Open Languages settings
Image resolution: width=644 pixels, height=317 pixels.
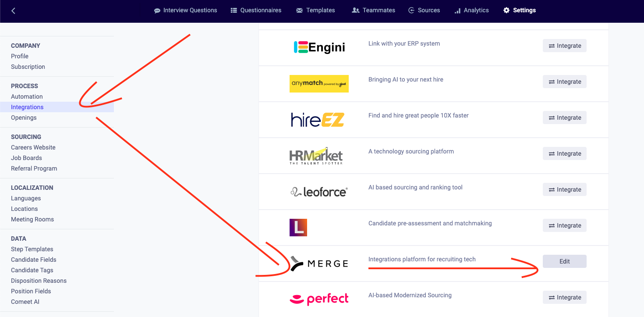tap(26, 198)
